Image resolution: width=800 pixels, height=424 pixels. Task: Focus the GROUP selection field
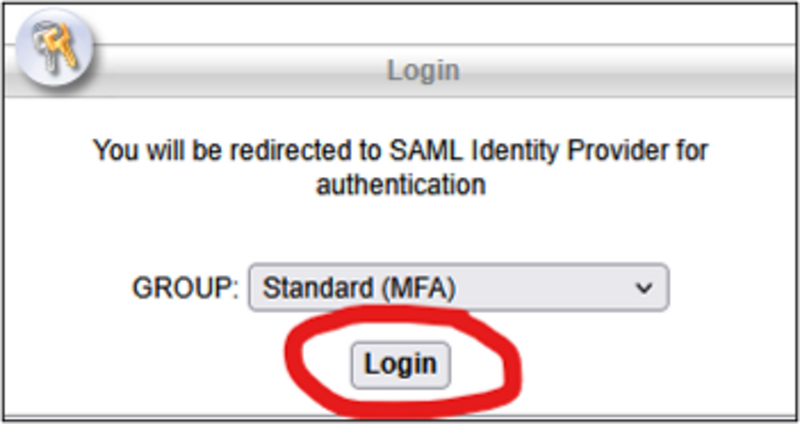click(457, 288)
